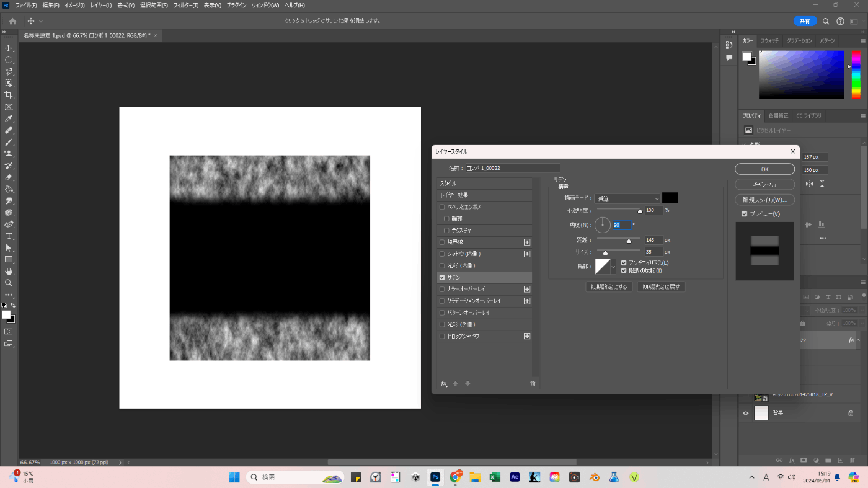
Task: Open Photoshop search magnifier in top bar
Action: pyautogui.click(x=826, y=21)
